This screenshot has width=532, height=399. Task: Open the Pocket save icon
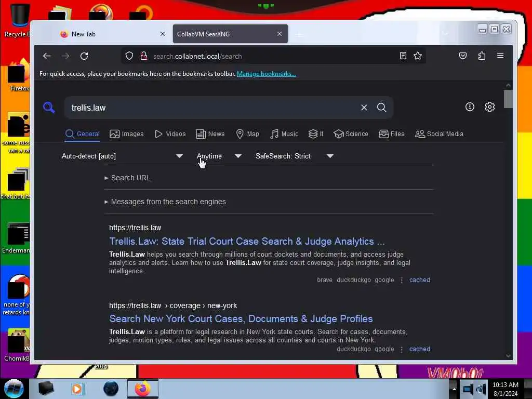463,56
